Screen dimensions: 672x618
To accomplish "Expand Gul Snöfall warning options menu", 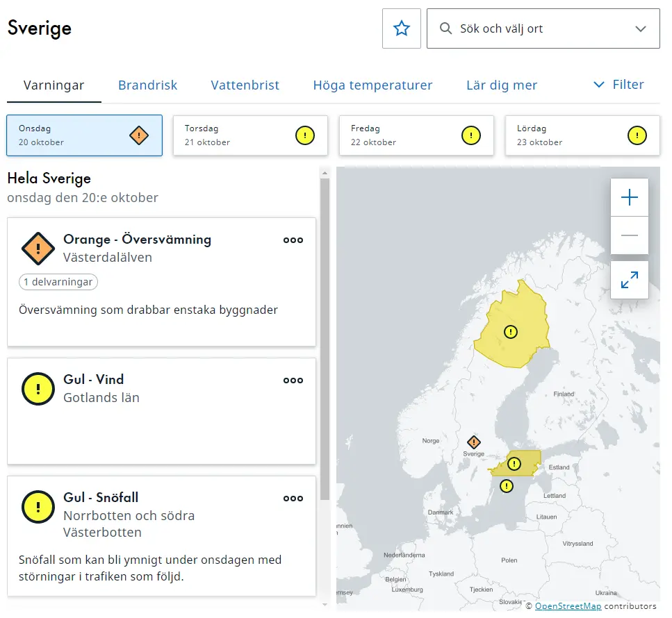I will [293, 498].
